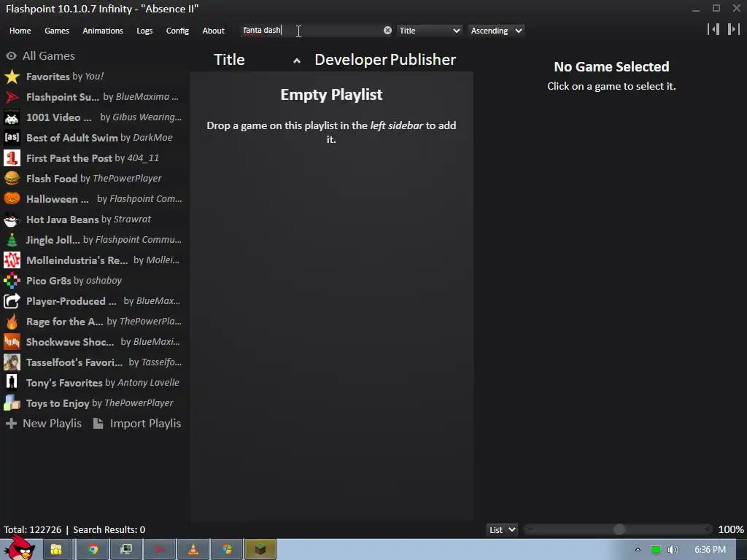Screen dimensions: 747x560
Task: Click the 1001 Video playlist invader icon
Action: click(12, 117)
